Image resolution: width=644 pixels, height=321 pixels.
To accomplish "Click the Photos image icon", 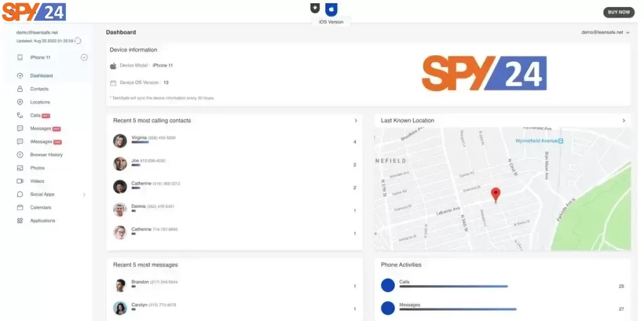I will [x=19, y=168].
